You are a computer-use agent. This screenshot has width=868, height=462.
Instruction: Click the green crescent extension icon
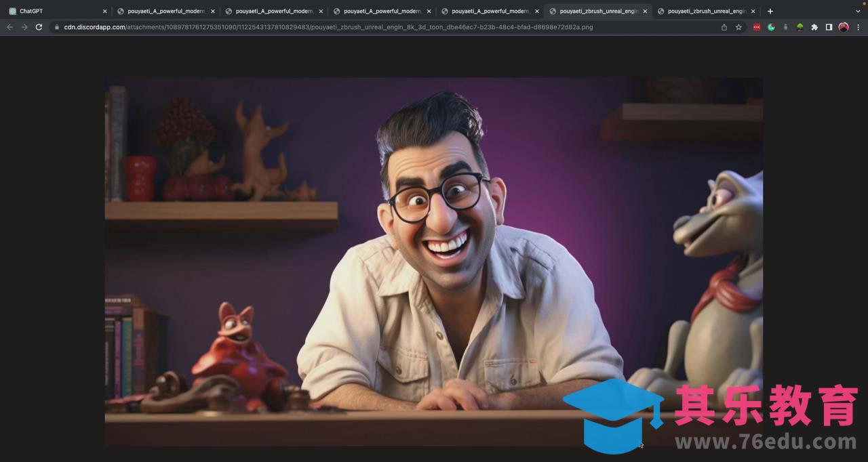click(771, 27)
